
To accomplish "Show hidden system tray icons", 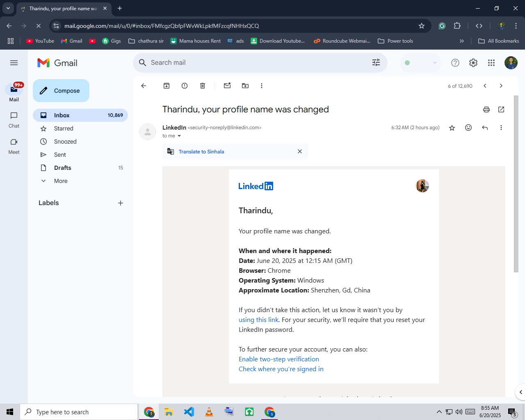I will pyautogui.click(x=439, y=412).
